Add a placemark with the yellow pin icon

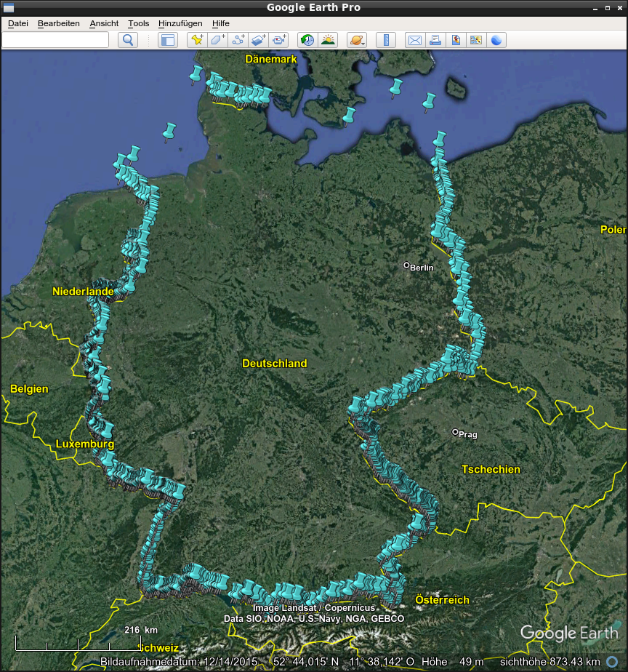pyautogui.click(x=197, y=40)
